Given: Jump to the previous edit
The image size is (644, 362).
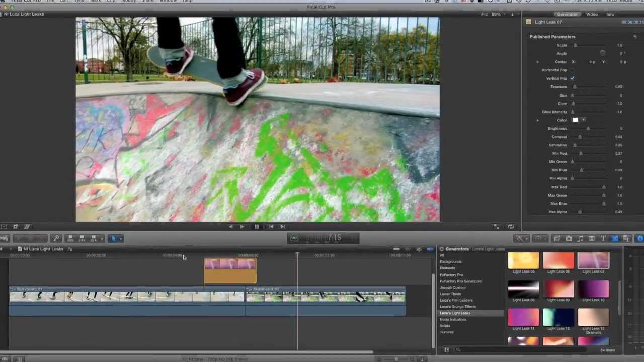Looking at the screenshot, I should point(271,227).
